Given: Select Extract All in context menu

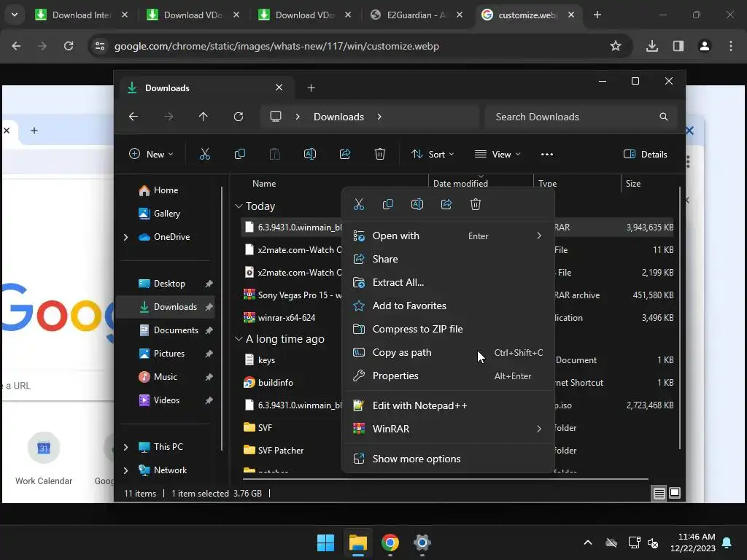Looking at the screenshot, I should click(x=448, y=282).
